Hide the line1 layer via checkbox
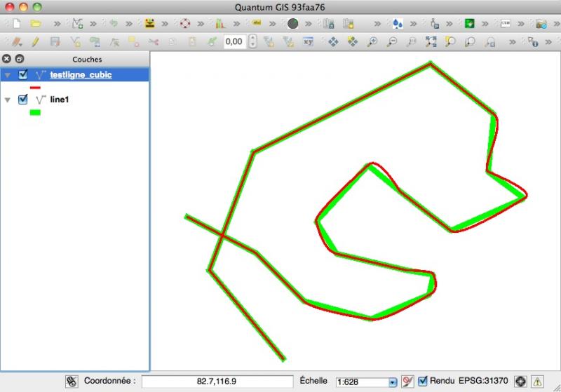 (23, 100)
